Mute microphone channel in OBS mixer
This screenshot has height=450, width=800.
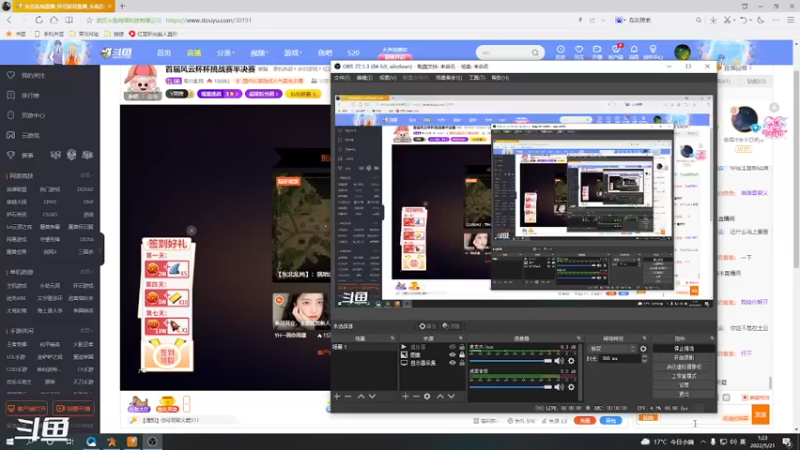click(559, 361)
